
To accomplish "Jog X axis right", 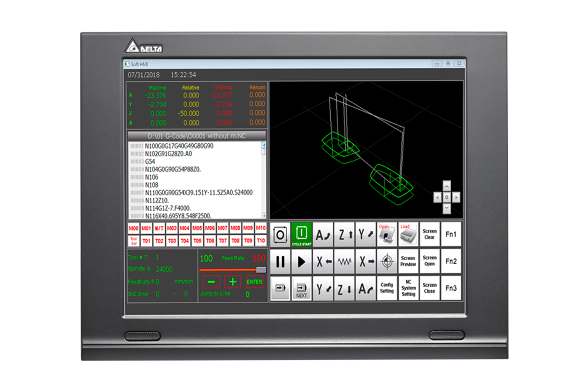I will click(366, 262).
